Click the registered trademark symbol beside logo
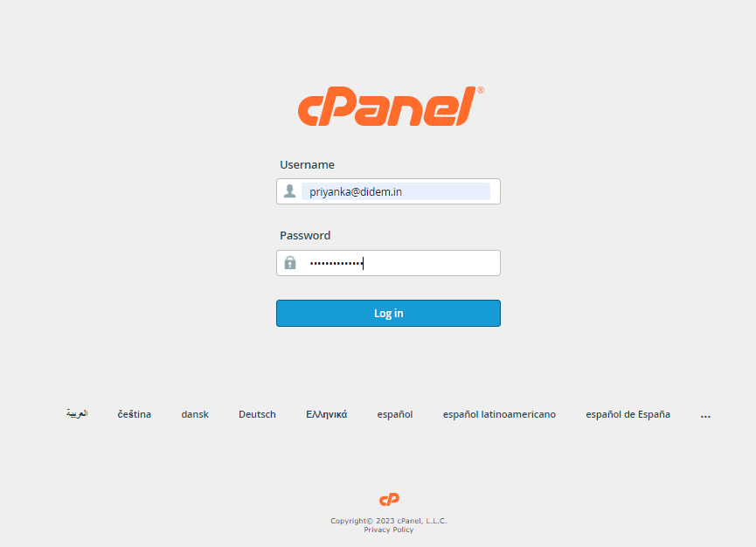Screen dimensions: 756x547 point(480,90)
